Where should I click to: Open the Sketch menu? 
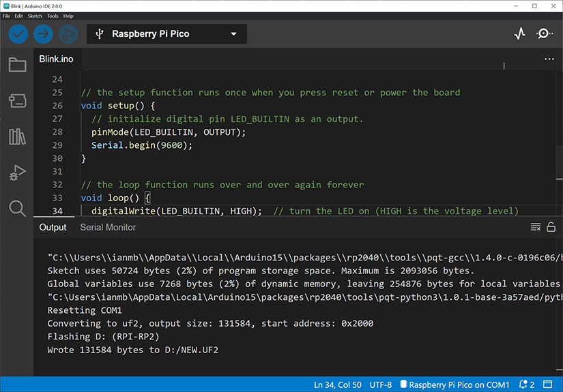coord(34,16)
